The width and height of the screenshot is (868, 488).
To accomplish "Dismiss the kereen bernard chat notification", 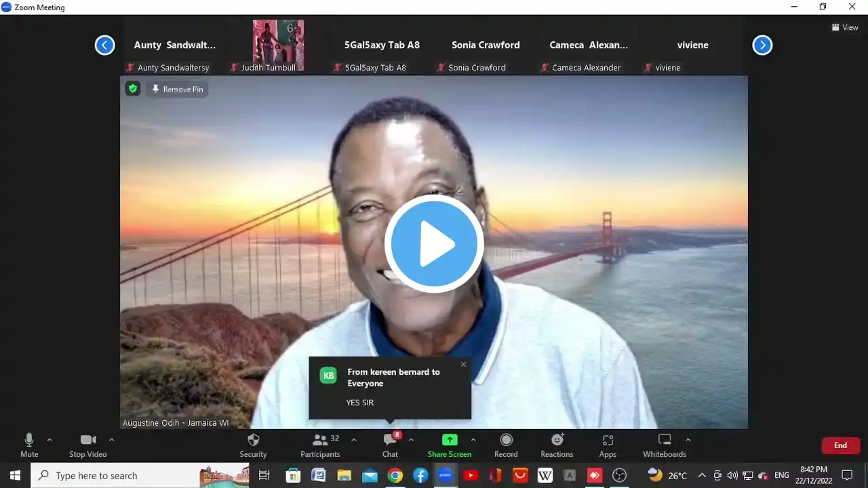I will click(463, 365).
